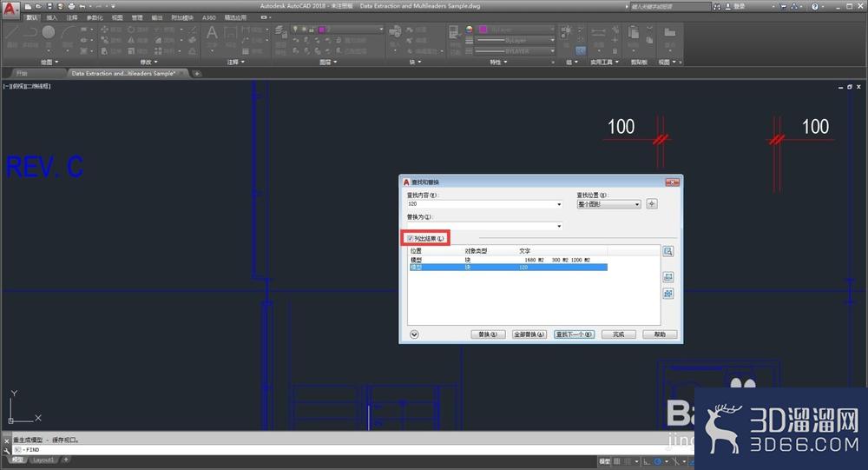This screenshot has height=470, width=868.
Task: Click the Replace button in Find dialog
Action: (488, 334)
